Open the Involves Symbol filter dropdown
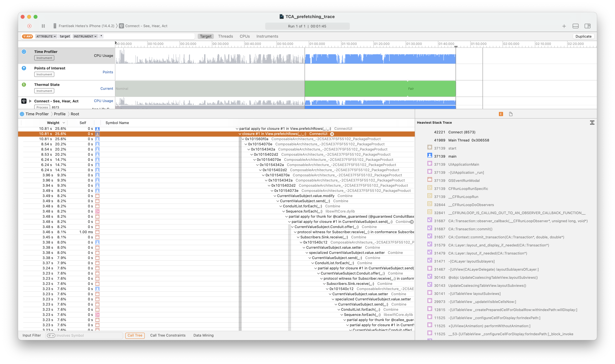Image resolution: width=615 pixels, height=364 pixels. 51,335
